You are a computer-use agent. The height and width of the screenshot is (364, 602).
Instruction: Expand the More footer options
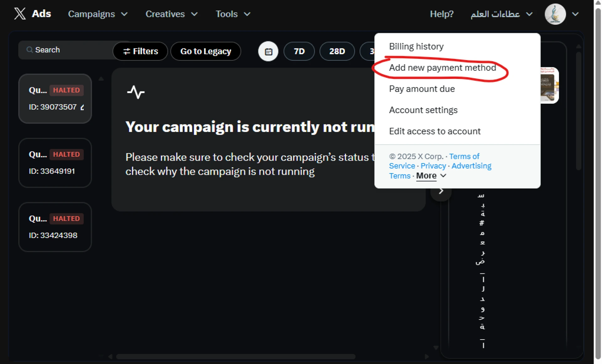tap(431, 176)
